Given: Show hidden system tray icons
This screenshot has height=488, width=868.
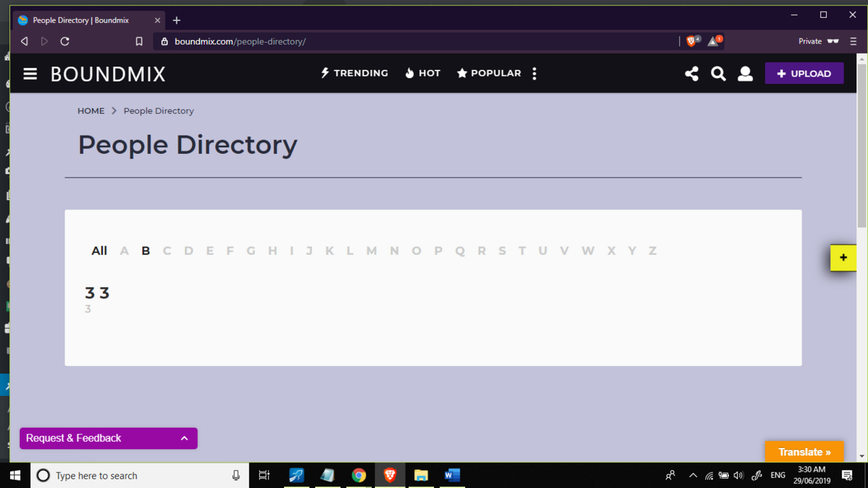Looking at the screenshot, I should click(x=692, y=475).
